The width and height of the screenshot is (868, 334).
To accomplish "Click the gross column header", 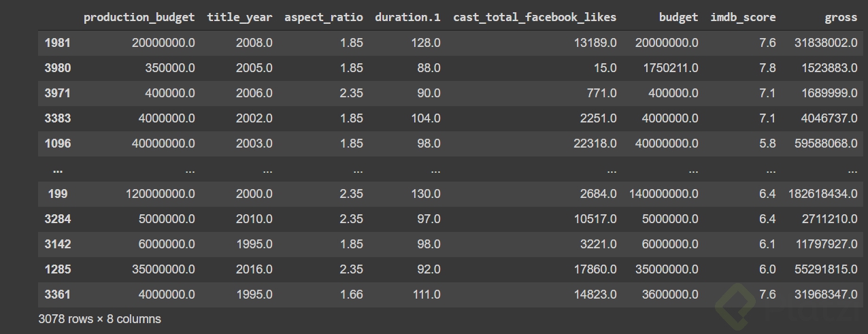I will coord(841,18).
